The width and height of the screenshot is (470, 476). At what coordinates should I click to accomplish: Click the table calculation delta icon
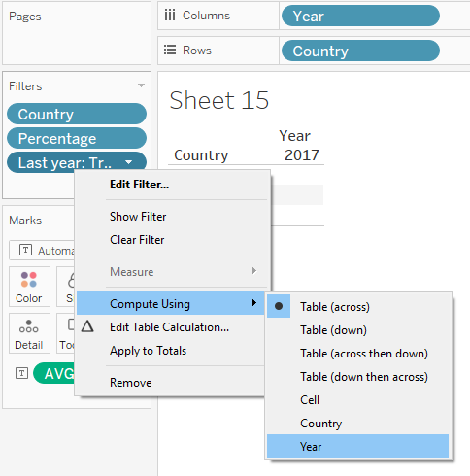(x=87, y=326)
